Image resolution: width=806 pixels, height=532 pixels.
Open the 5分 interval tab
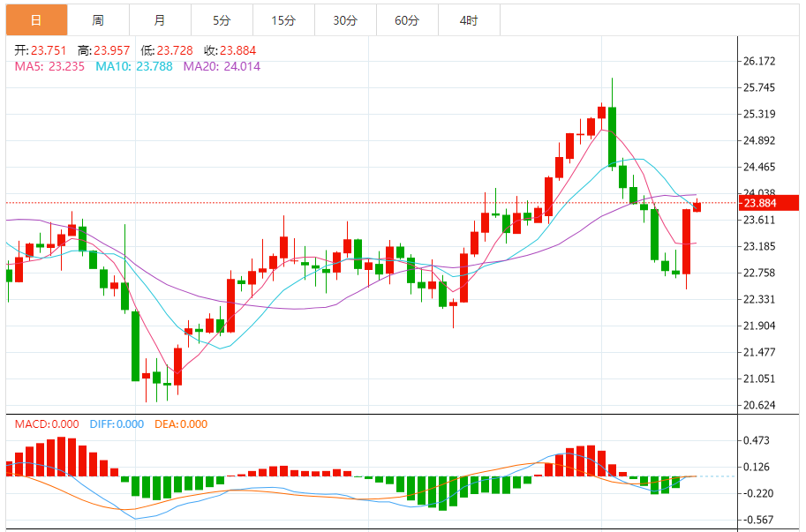222,20
